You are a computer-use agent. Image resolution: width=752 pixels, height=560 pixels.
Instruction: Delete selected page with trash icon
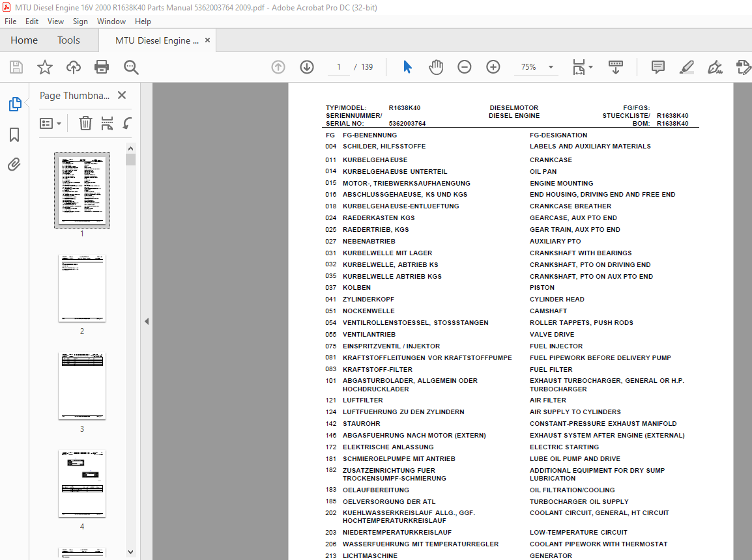[x=85, y=124]
